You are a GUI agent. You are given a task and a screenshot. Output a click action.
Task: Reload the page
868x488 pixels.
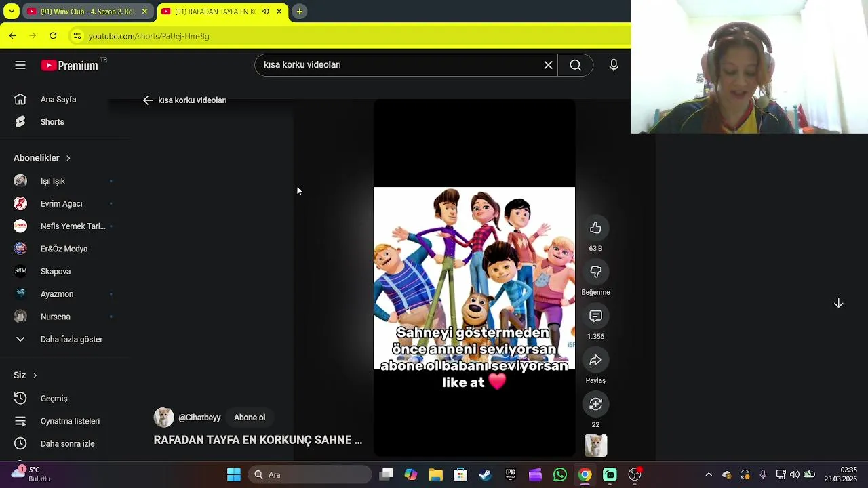coord(53,36)
